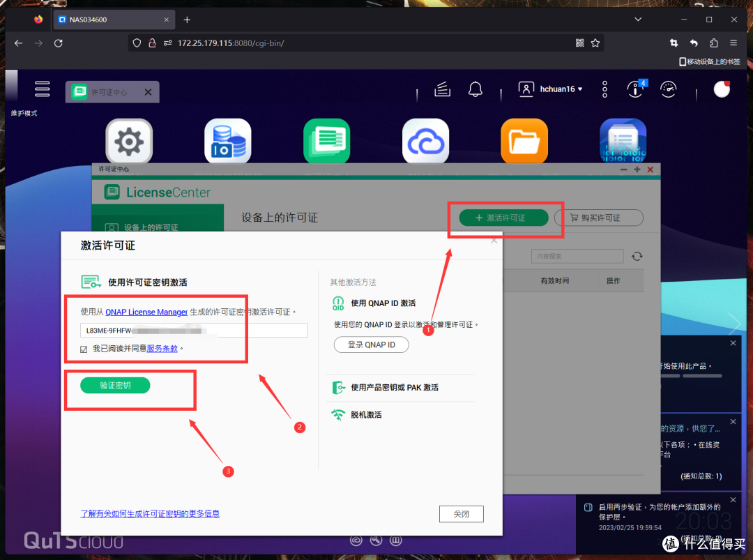Refresh the license list
753x560 pixels.
tap(637, 257)
